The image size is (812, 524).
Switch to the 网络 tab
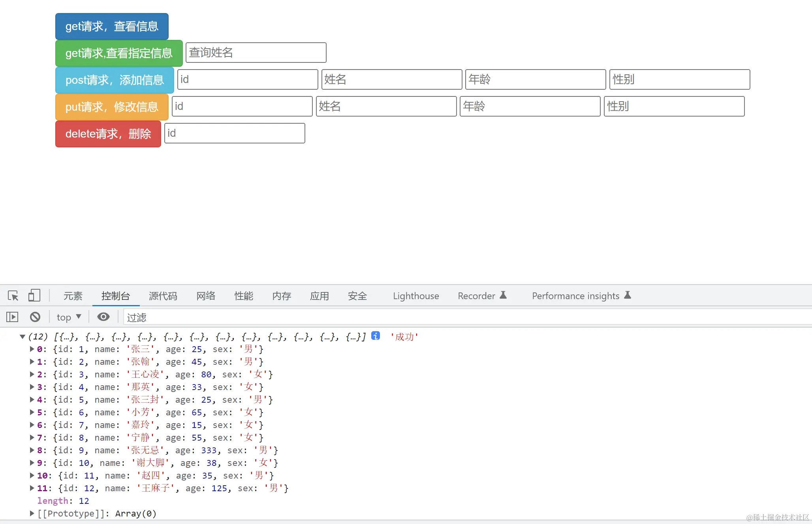point(206,296)
